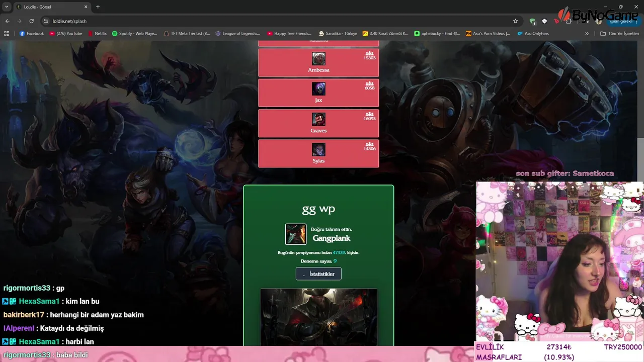
Task: Click the Jax champion portrait
Action: coord(318,88)
